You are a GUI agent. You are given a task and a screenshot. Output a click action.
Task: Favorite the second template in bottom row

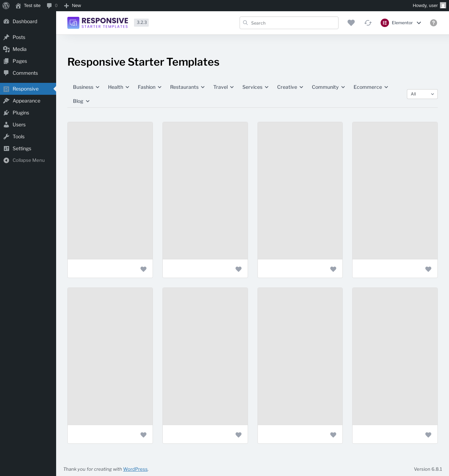point(239,435)
